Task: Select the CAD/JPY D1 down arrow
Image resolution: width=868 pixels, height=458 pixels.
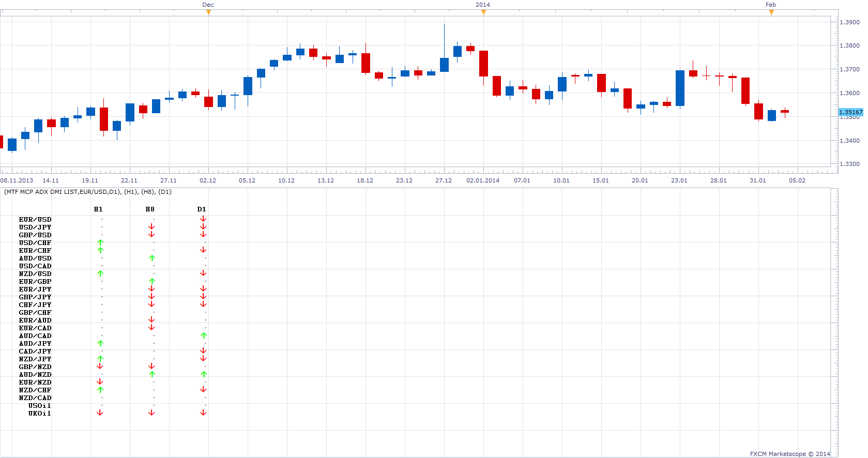Action: (203, 350)
